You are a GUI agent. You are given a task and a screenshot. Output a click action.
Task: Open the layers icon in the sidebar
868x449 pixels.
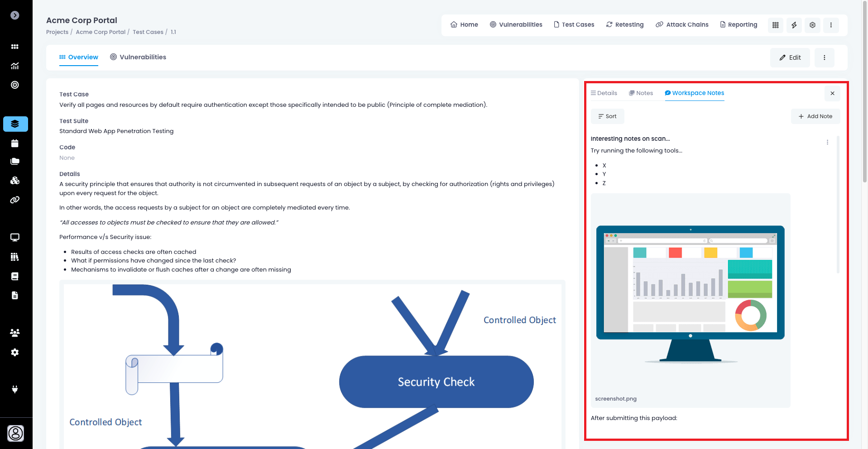pos(15,124)
